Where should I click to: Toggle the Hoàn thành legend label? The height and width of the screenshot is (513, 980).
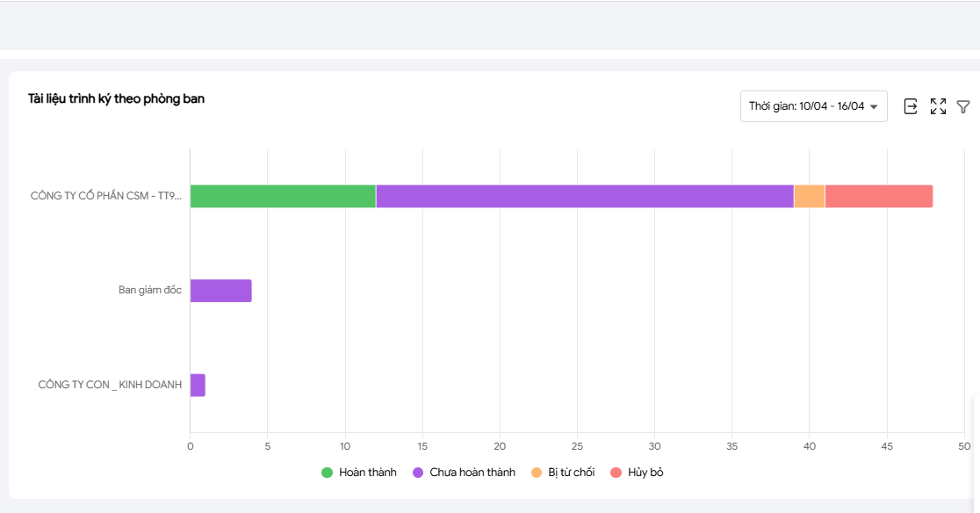click(367, 473)
